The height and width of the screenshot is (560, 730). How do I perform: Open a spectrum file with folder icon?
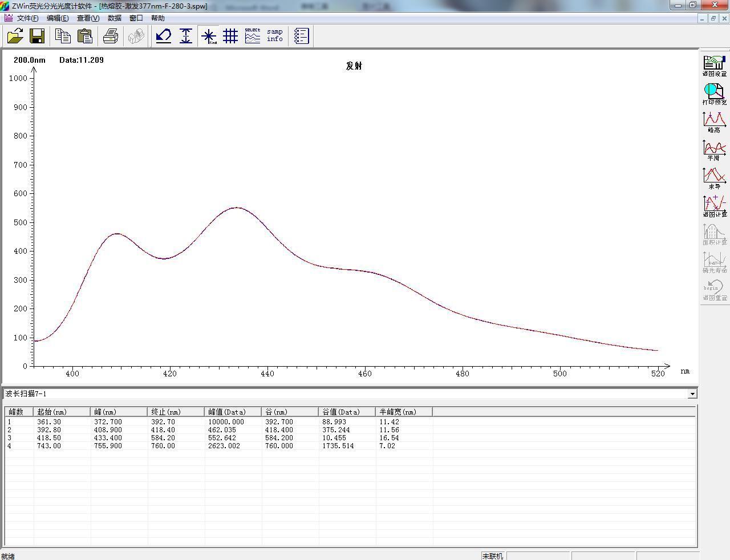15,36
